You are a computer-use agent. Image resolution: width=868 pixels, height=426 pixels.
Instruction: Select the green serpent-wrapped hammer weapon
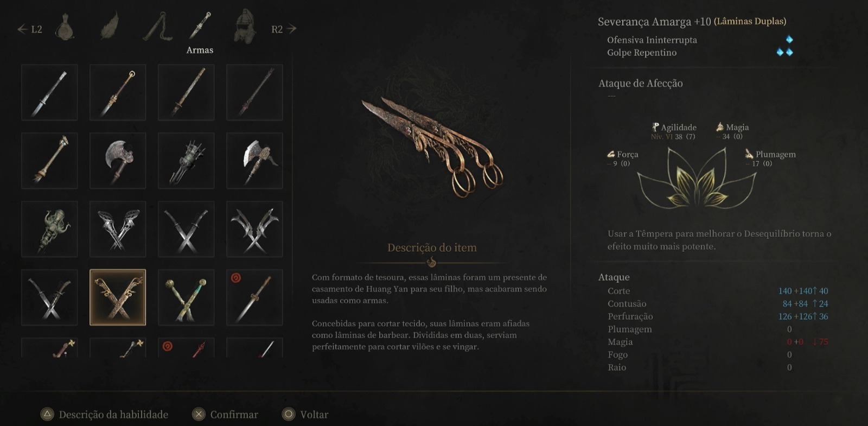click(x=49, y=229)
